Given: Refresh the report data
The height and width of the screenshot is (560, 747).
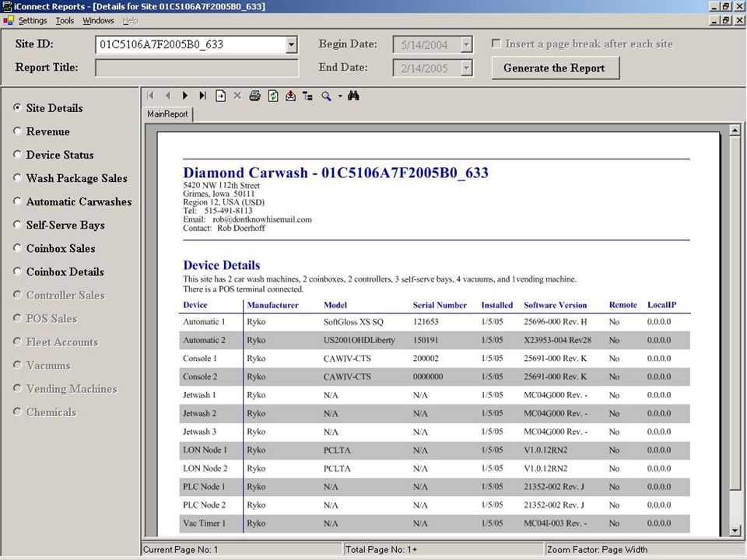Looking at the screenshot, I should (x=273, y=96).
